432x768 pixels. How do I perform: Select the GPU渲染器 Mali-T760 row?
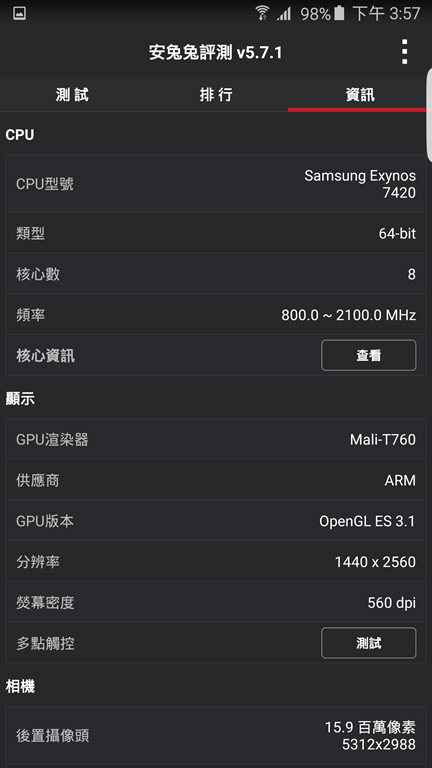tap(216, 439)
